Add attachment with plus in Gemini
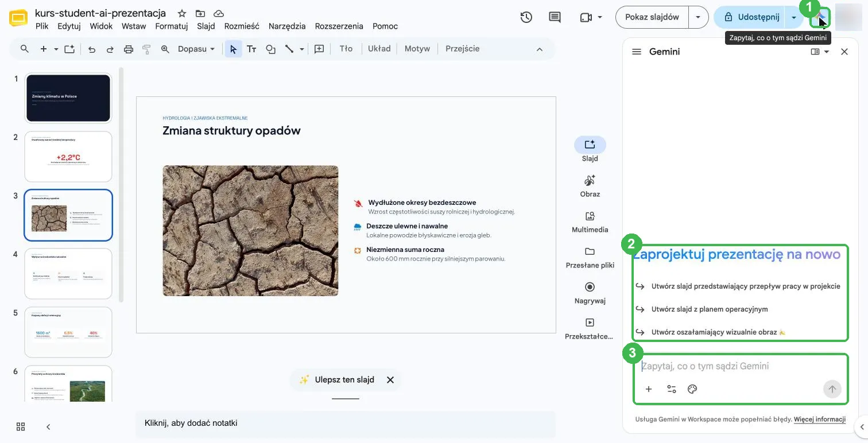The width and height of the screenshot is (868, 443). [x=649, y=389]
